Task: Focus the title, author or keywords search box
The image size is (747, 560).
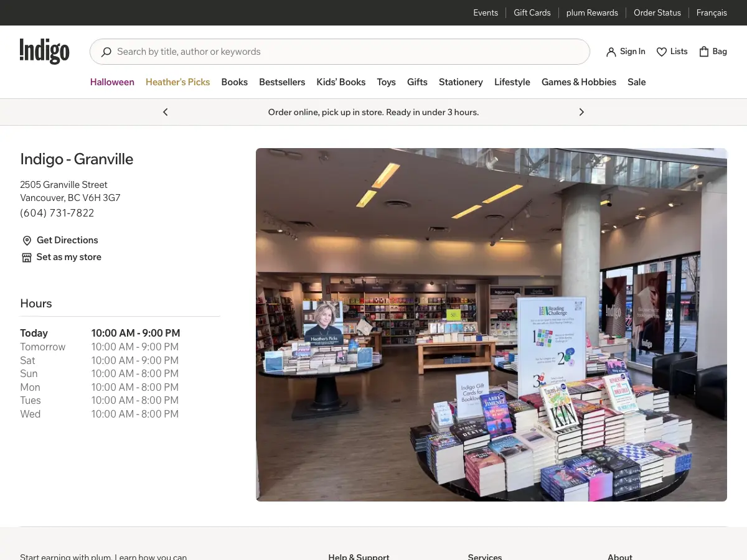Action: tap(340, 52)
